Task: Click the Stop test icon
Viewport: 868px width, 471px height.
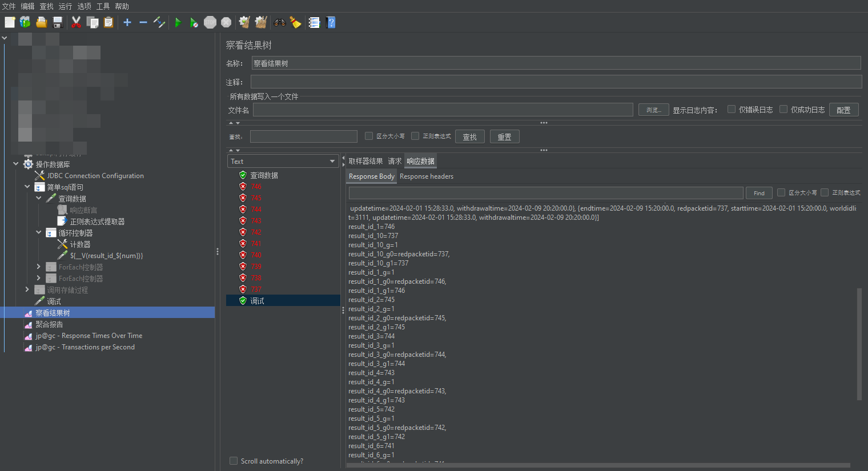Action: pos(210,22)
